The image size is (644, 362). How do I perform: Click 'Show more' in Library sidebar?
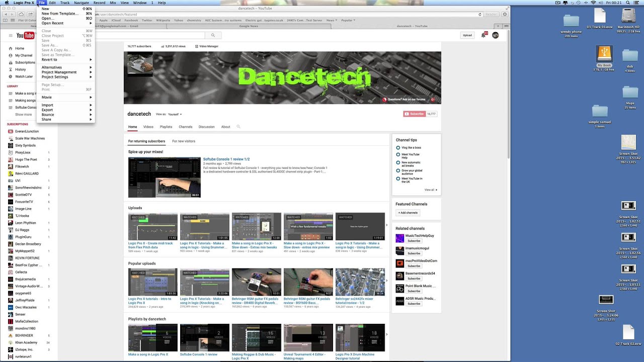23,115
